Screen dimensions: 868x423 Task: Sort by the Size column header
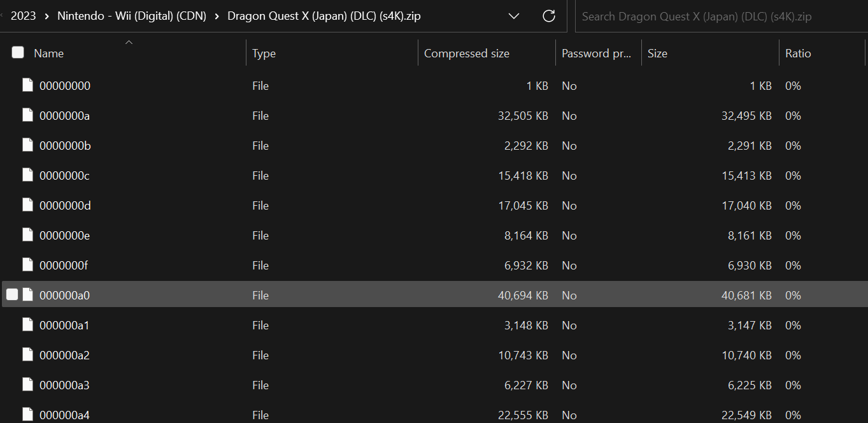657,54
